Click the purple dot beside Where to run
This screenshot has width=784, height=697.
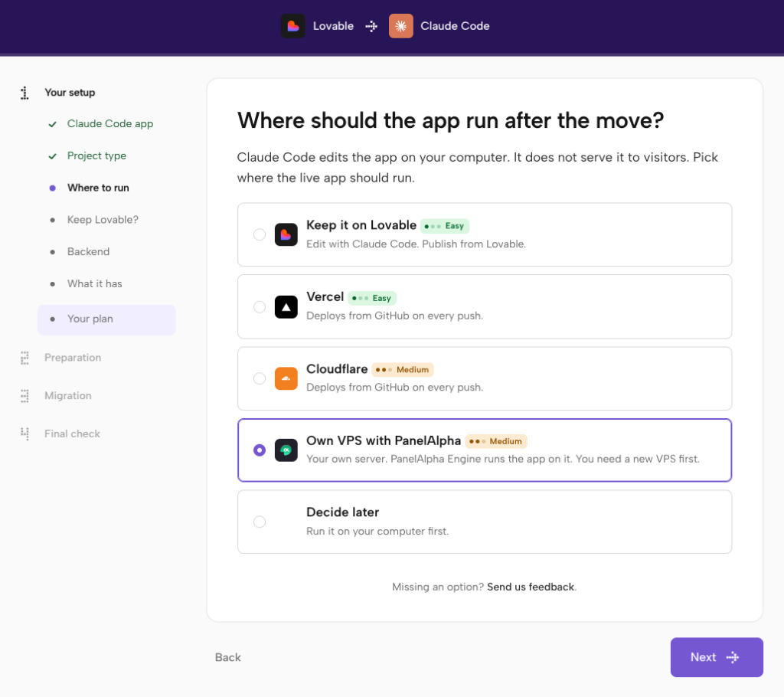tap(53, 188)
